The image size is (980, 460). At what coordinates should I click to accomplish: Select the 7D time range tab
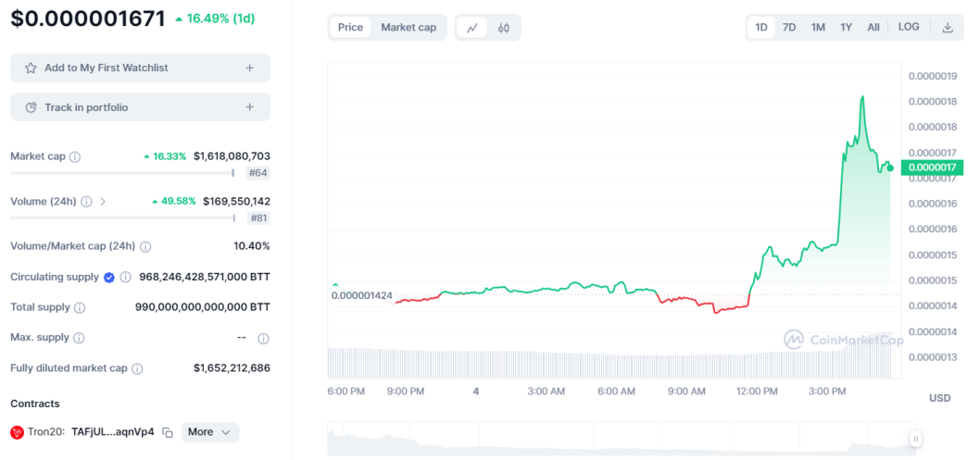click(x=789, y=28)
